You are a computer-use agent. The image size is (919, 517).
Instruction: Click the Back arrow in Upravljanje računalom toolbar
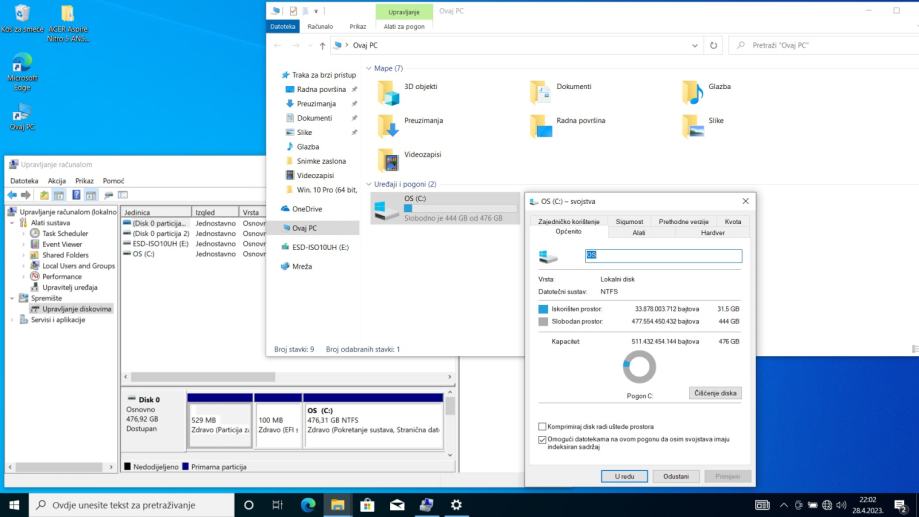click(12, 195)
